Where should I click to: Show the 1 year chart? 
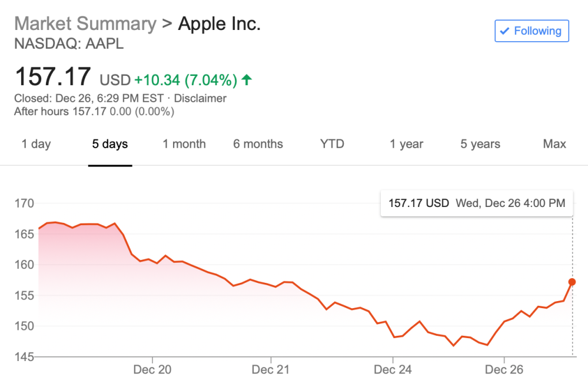(x=406, y=144)
